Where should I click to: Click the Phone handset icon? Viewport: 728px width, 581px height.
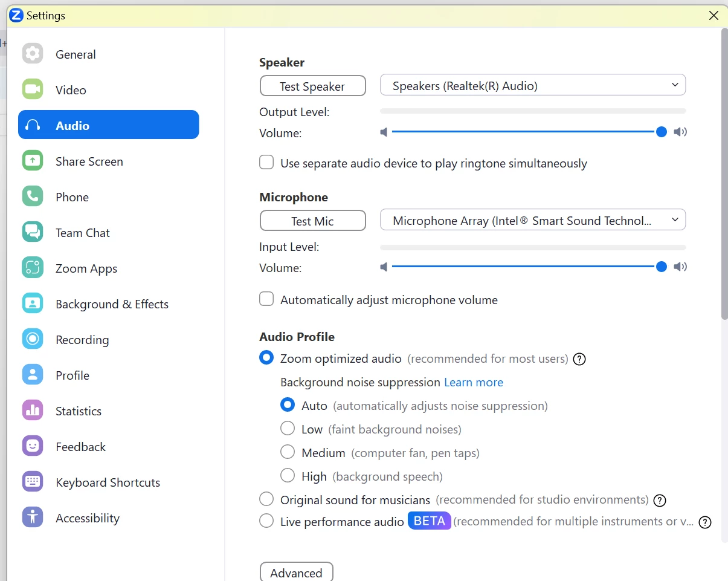point(33,196)
